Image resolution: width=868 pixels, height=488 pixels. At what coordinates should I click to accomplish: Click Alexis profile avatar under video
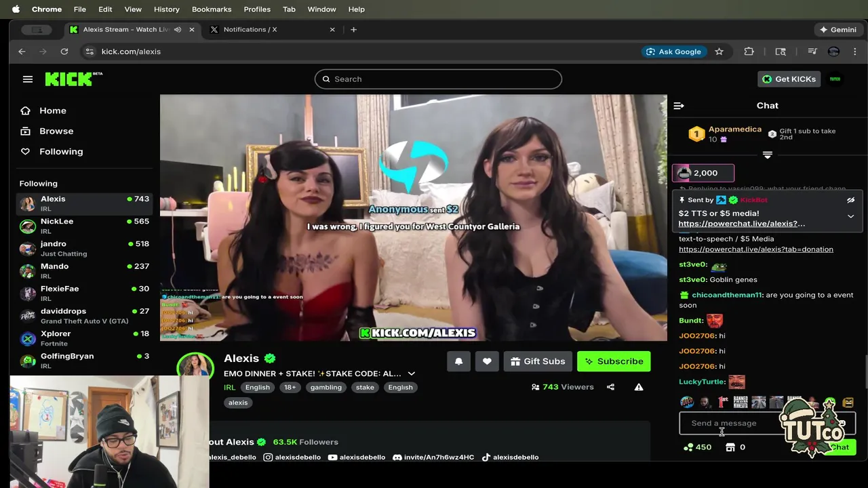[x=195, y=366]
